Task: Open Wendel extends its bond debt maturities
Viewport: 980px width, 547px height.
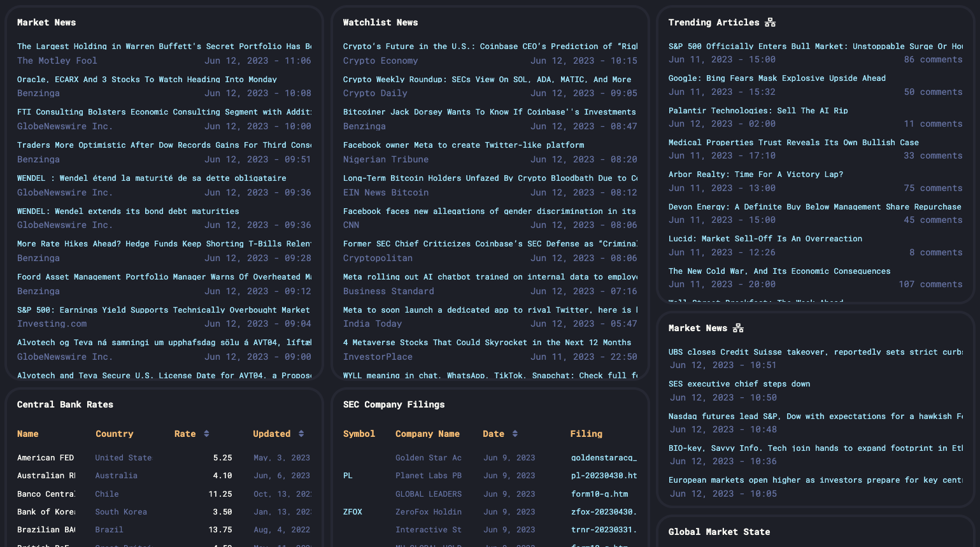Action: (128, 211)
